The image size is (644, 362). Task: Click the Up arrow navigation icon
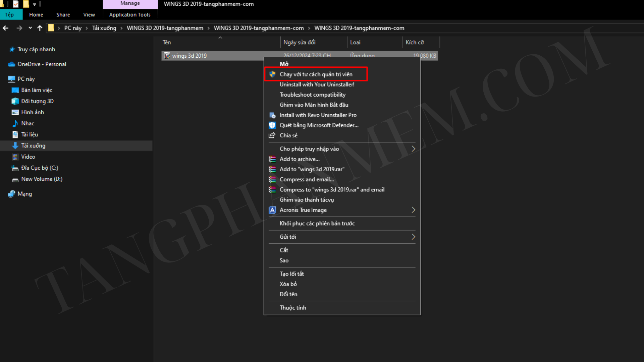[40, 28]
